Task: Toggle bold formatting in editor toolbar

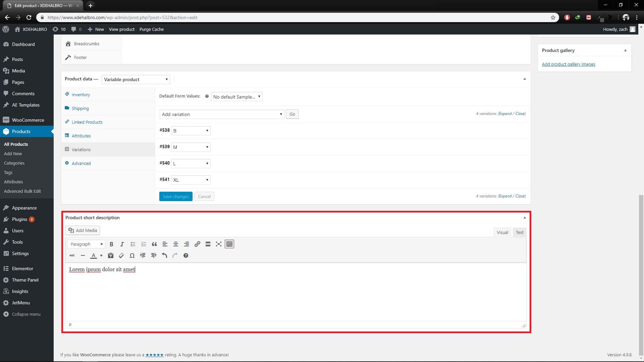Action: click(x=111, y=244)
